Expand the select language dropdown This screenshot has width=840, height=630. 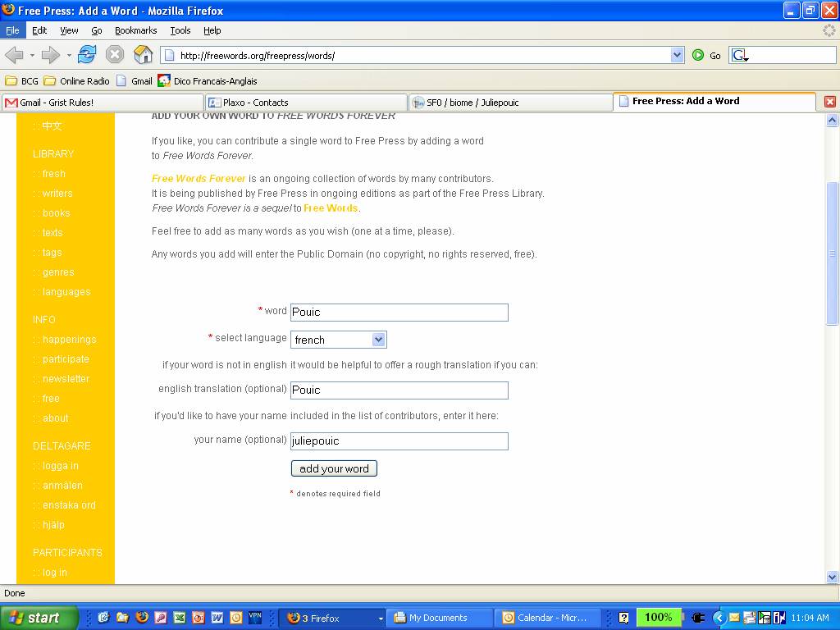(x=377, y=340)
